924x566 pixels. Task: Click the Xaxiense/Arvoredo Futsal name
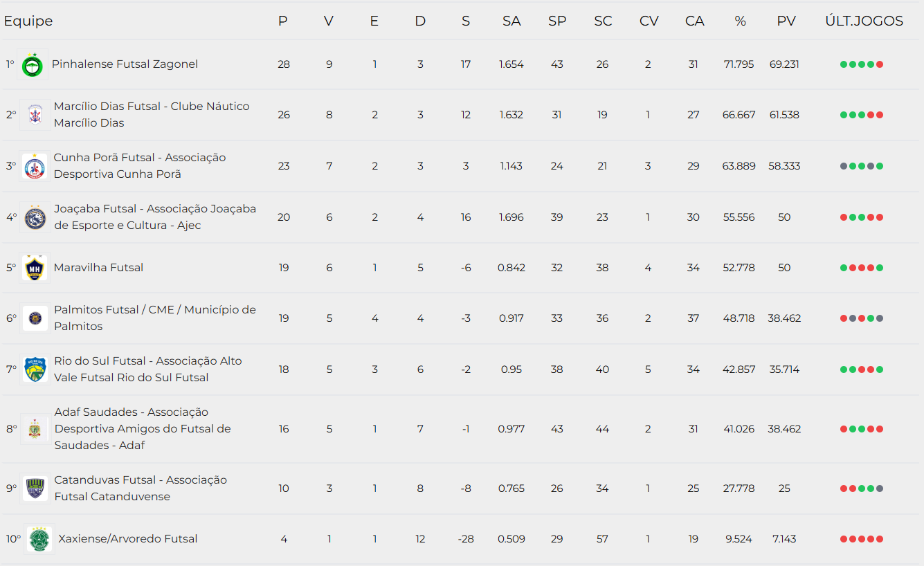[x=128, y=539]
